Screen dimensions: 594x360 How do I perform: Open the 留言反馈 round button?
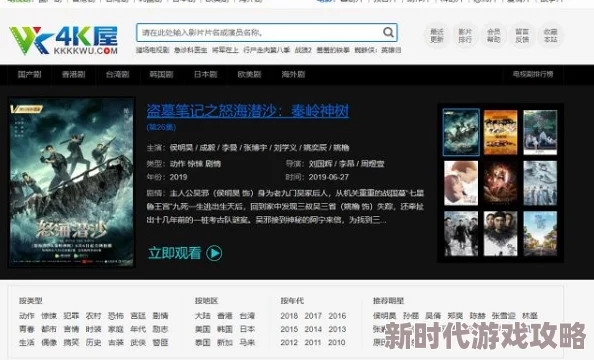tap(522, 35)
